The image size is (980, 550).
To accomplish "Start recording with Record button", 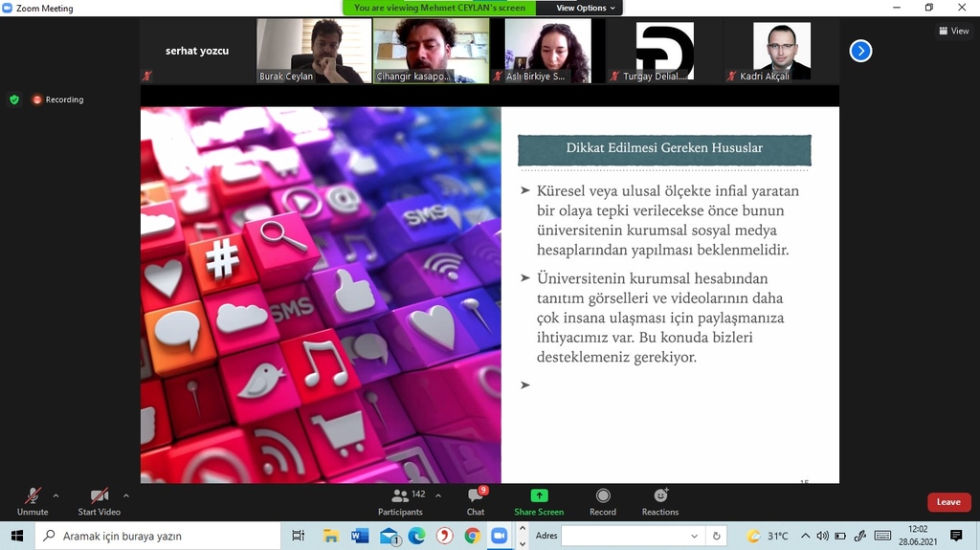I will click(603, 502).
